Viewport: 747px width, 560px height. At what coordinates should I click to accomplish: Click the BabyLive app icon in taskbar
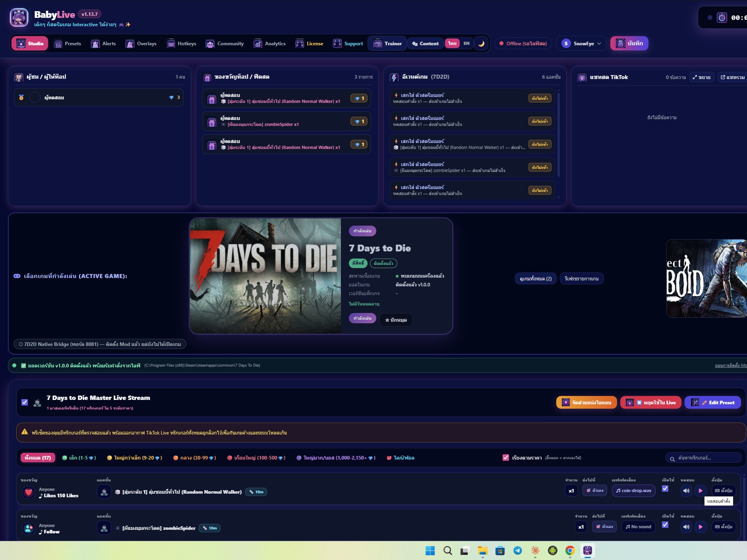(x=588, y=551)
